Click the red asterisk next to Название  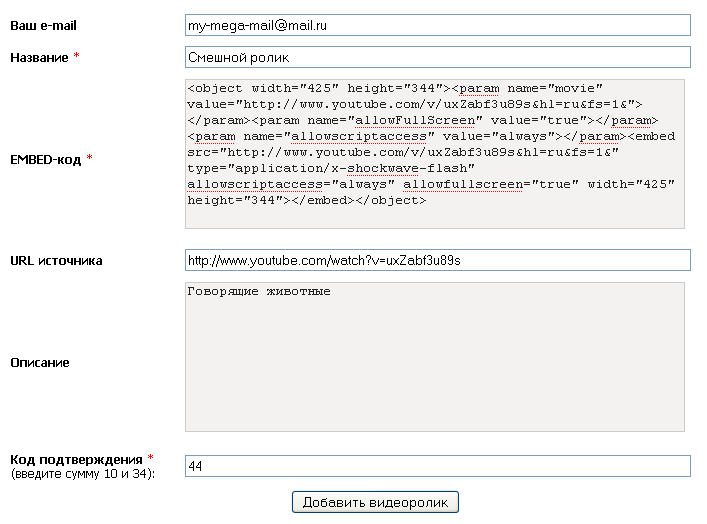pos(77,57)
